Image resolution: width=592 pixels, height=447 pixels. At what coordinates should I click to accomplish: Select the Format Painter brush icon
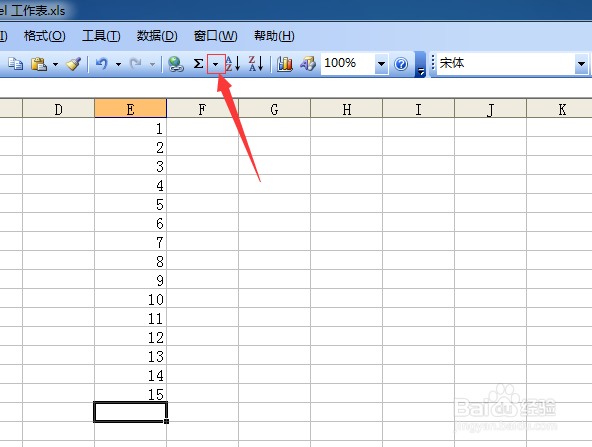[x=73, y=64]
